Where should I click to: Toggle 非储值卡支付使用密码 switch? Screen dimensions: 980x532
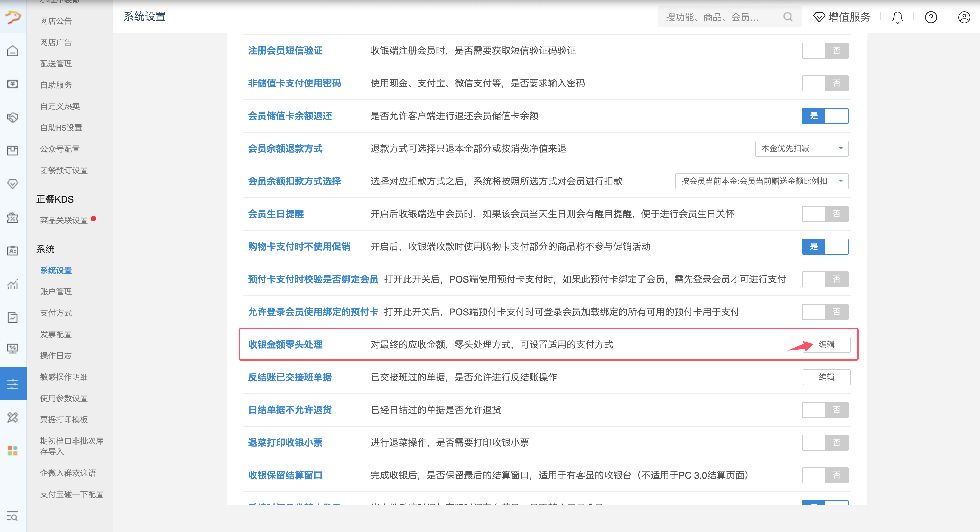coord(825,83)
